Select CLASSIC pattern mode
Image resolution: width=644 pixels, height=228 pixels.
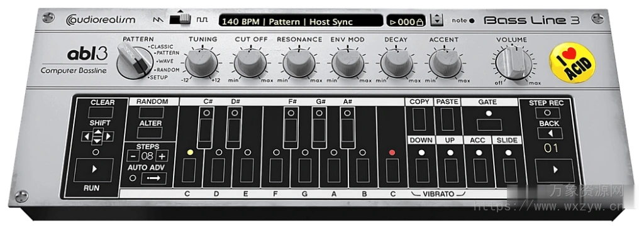162,46
